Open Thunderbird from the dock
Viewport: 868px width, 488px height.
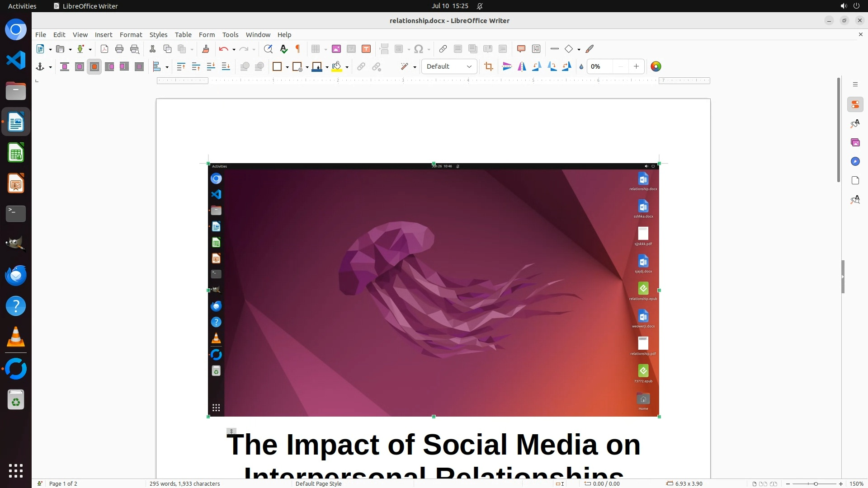point(16,275)
